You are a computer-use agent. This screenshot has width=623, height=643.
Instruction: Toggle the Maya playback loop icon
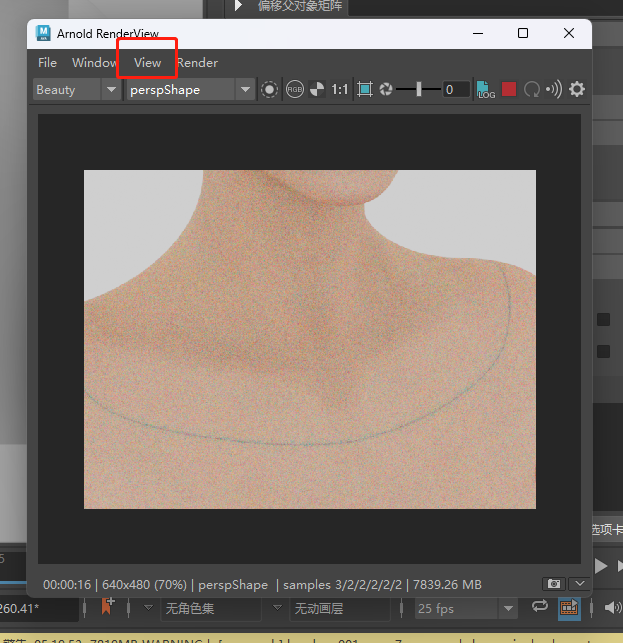click(540, 606)
